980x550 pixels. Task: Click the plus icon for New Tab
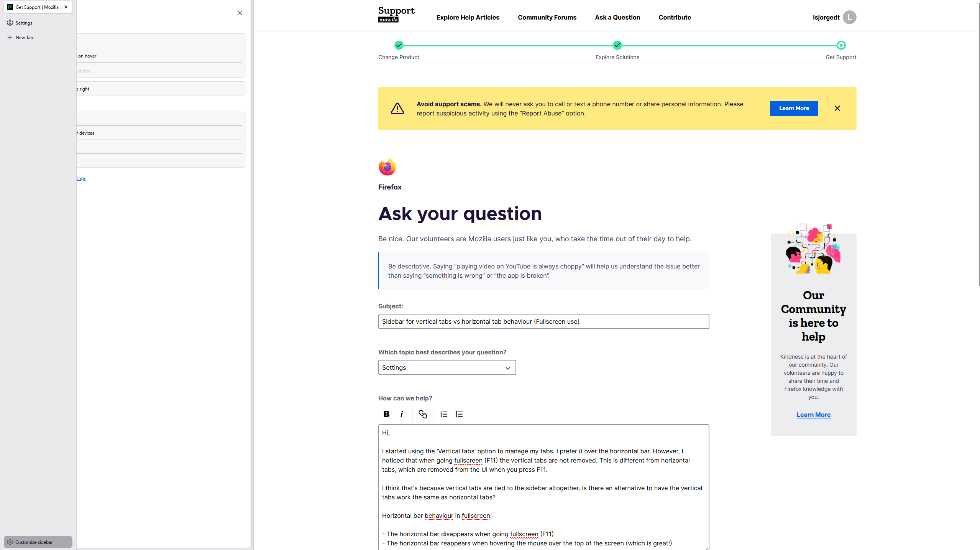click(x=10, y=37)
